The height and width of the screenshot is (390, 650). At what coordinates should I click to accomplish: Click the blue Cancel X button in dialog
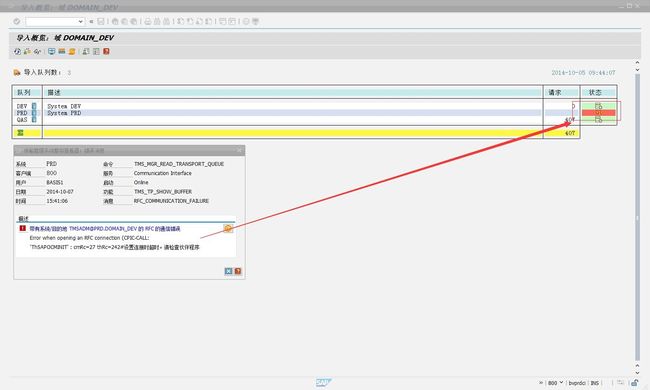[x=228, y=271]
